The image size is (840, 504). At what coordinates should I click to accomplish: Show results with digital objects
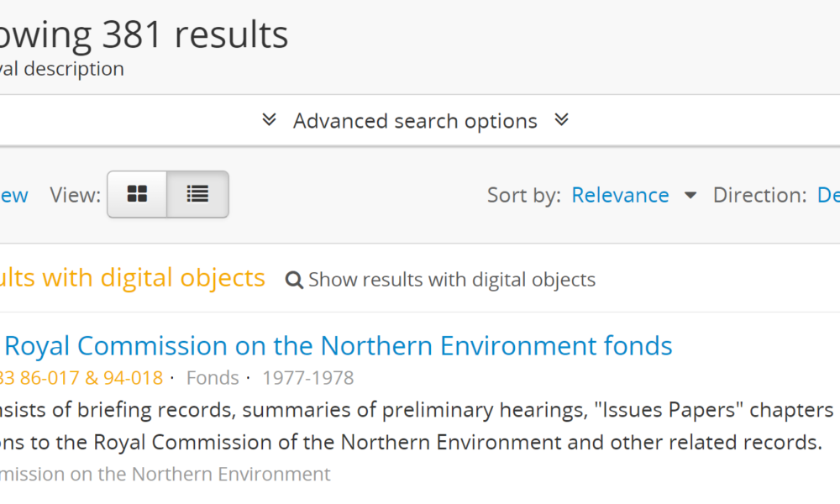[x=452, y=280]
